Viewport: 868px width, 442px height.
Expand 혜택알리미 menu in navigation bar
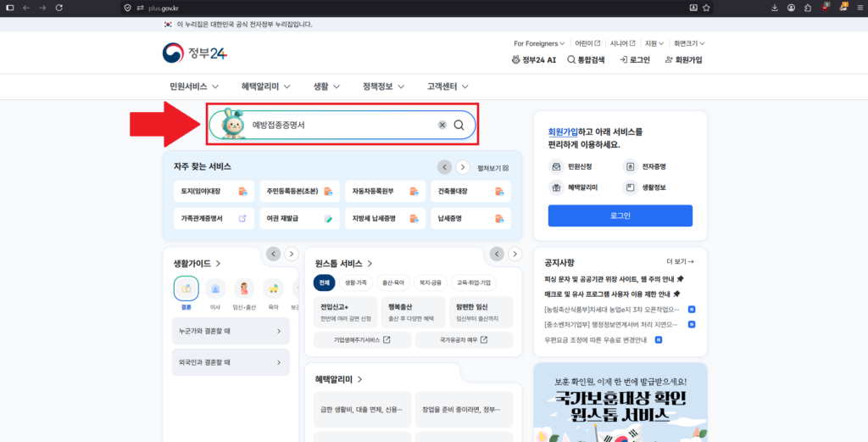point(267,87)
